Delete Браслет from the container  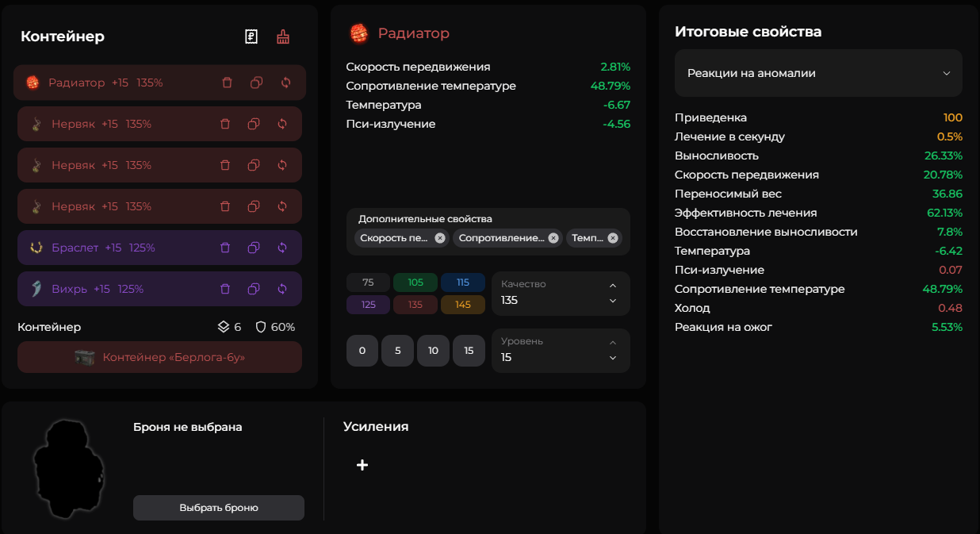coord(225,248)
